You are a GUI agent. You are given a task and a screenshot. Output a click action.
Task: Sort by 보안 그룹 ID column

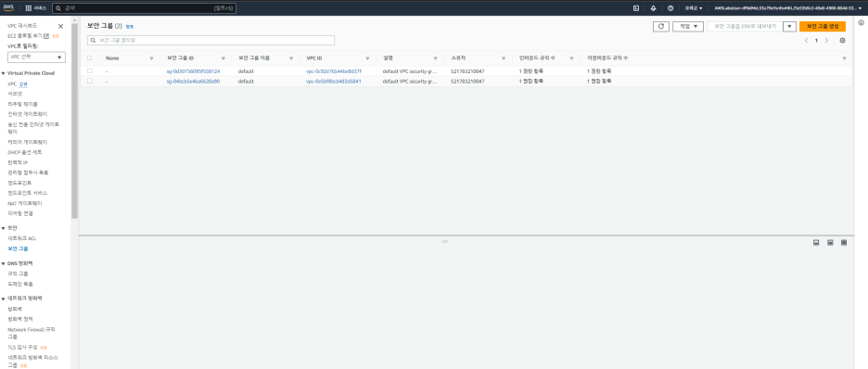pyautogui.click(x=223, y=58)
